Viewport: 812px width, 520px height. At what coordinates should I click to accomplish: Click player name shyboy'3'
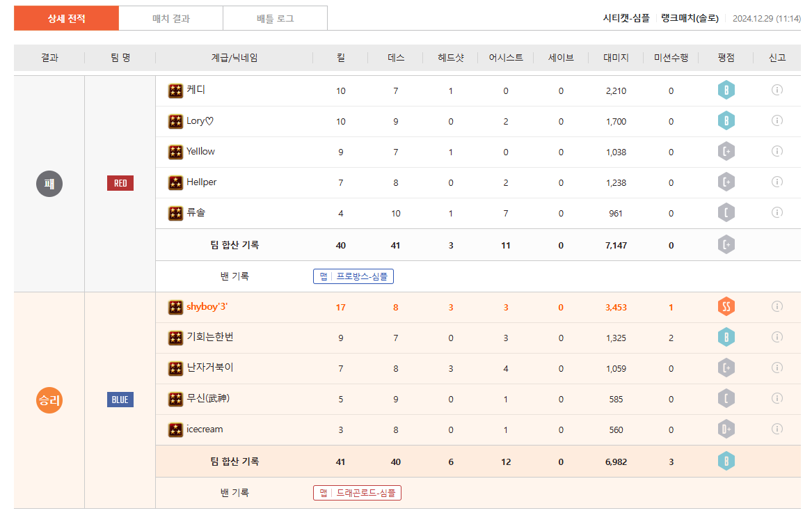pyautogui.click(x=207, y=306)
